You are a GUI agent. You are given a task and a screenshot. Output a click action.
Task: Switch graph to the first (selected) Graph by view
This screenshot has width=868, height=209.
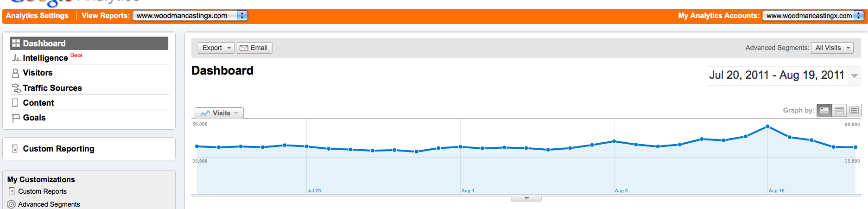pyautogui.click(x=824, y=110)
